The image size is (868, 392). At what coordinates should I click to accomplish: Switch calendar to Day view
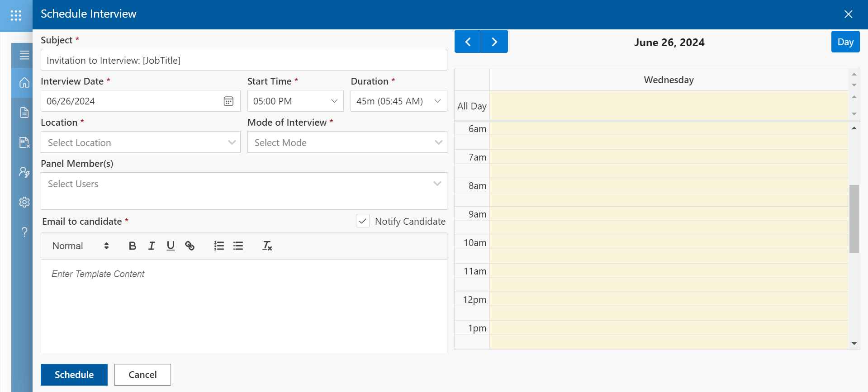[845, 42]
